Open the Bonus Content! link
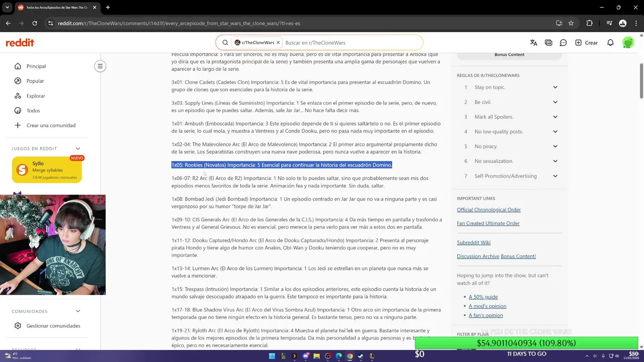Image resolution: width=644 pixels, height=362 pixels. [518, 256]
